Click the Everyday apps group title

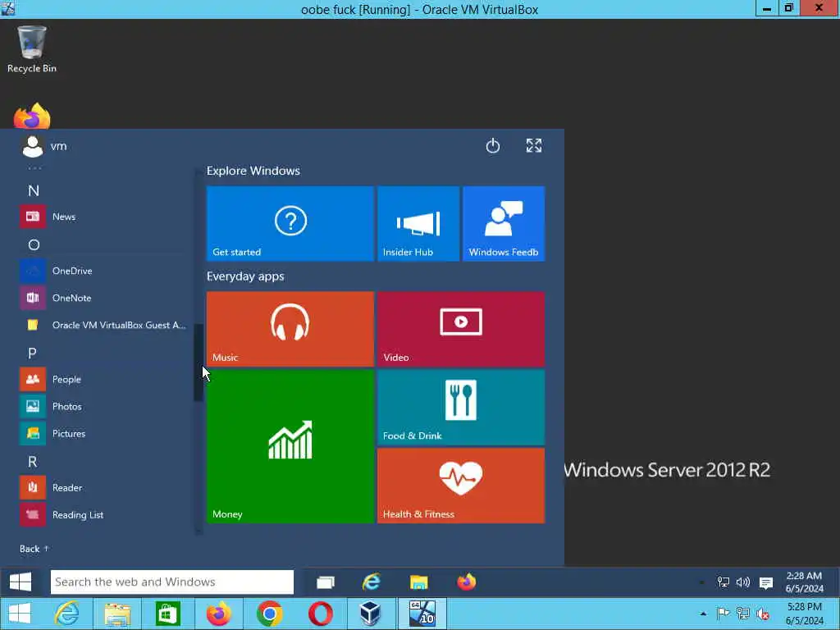click(x=245, y=276)
